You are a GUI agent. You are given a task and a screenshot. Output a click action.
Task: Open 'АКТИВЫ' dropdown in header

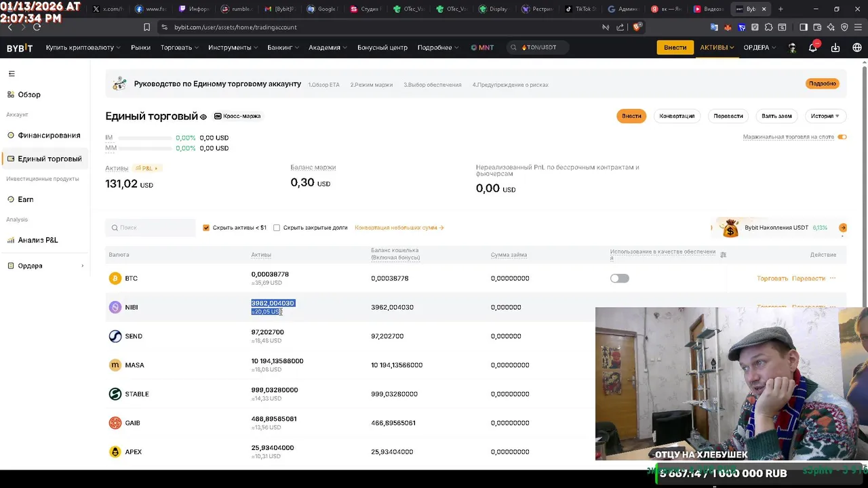click(x=717, y=47)
